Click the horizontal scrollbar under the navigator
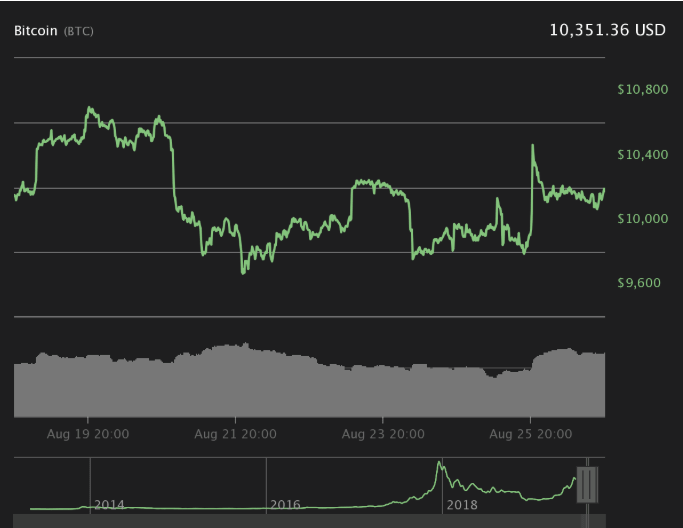This screenshot has height=528, width=683. click(x=309, y=521)
